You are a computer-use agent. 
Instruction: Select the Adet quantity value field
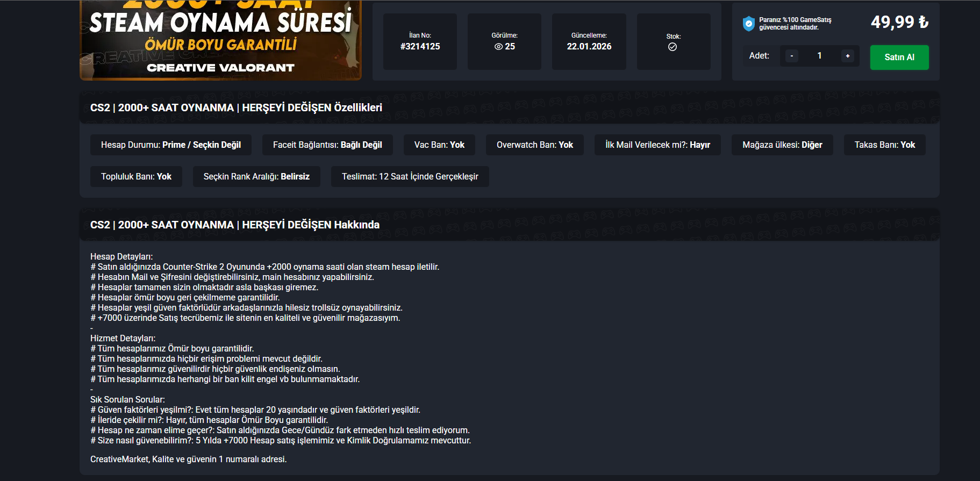click(820, 56)
